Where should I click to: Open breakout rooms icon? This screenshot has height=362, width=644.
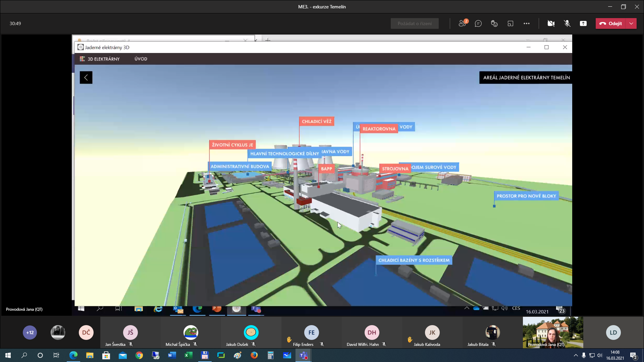(x=511, y=23)
